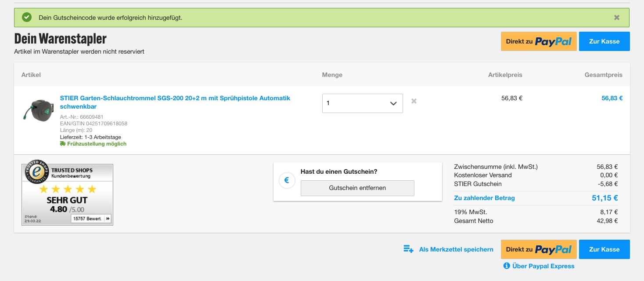Click PayPal button above Über Paypal Express
This screenshot has height=281, width=644.
click(538, 249)
